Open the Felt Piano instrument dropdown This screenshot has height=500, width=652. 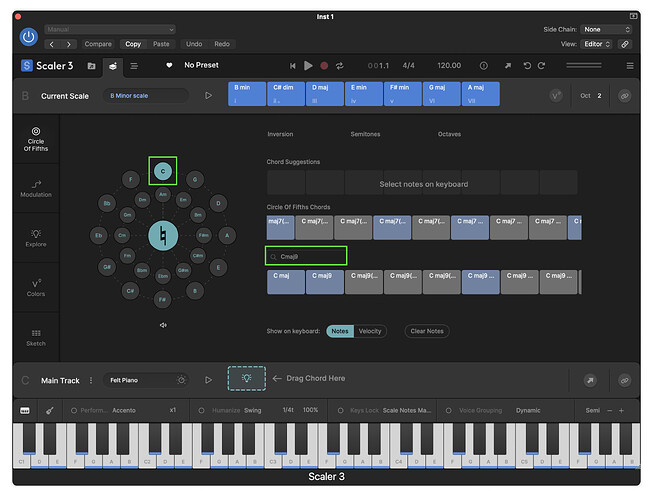click(x=146, y=380)
